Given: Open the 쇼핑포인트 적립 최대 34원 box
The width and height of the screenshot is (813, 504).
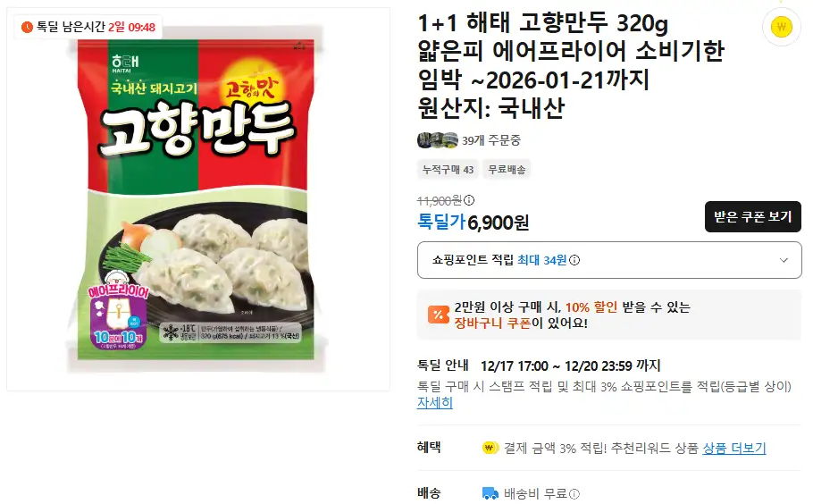Looking at the screenshot, I should pyautogui.click(x=609, y=260).
